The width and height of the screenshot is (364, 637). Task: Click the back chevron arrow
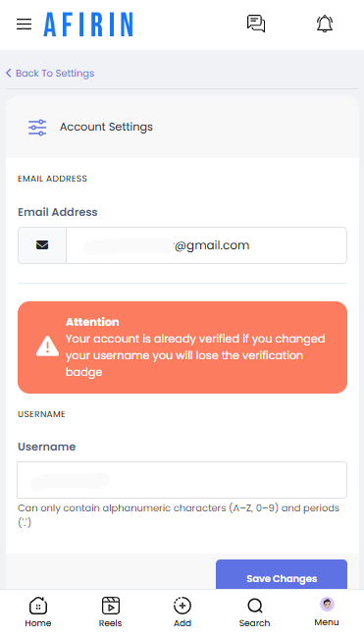(x=9, y=74)
